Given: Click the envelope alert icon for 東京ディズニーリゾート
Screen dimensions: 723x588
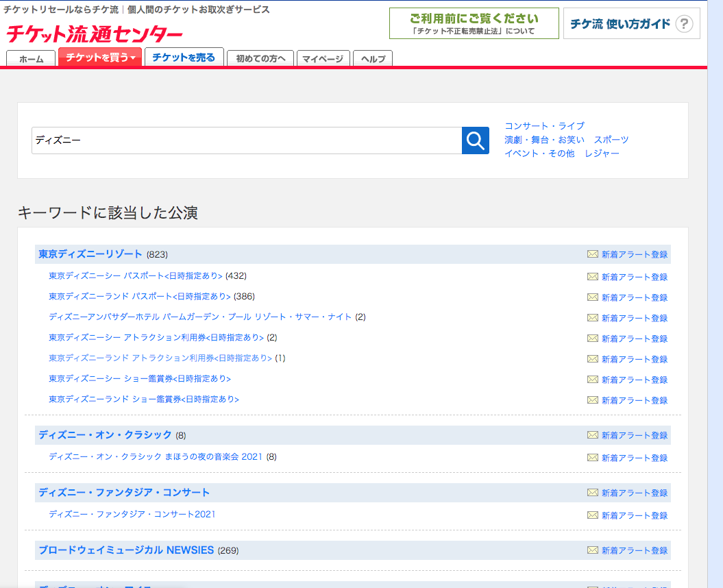Looking at the screenshot, I should (x=593, y=254).
